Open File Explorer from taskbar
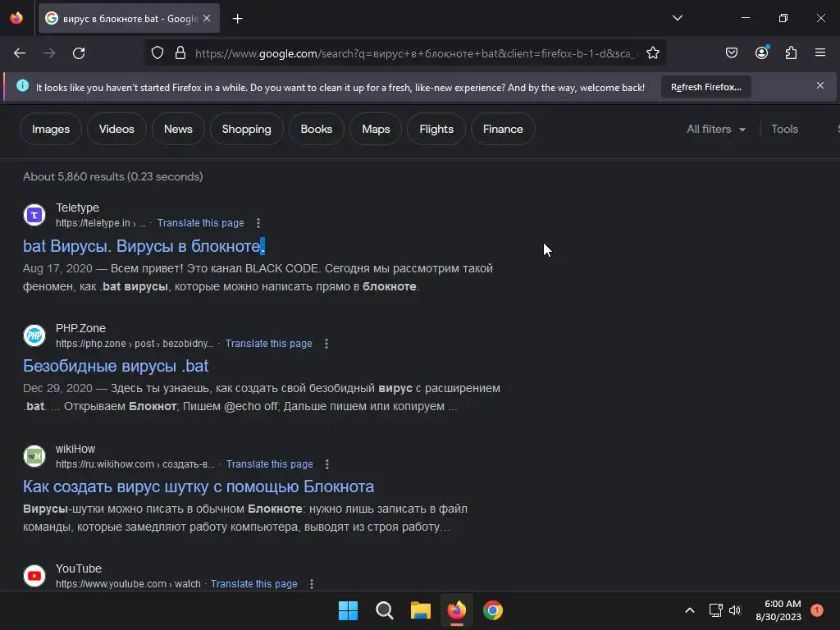The height and width of the screenshot is (630, 840). [421, 610]
